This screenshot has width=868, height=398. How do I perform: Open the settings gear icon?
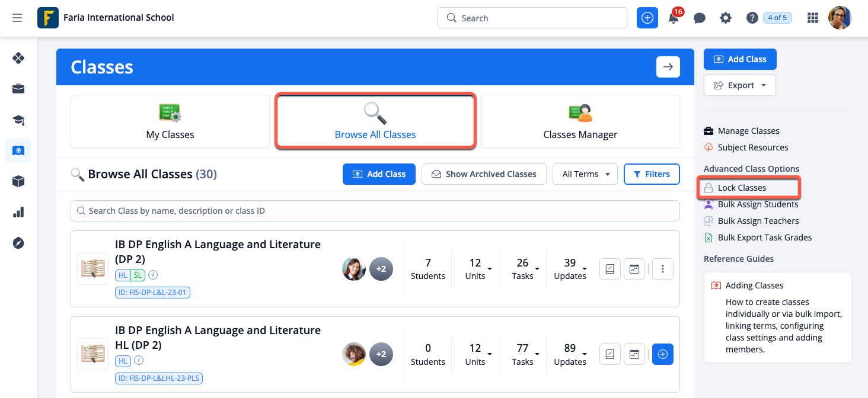pyautogui.click(x=726, y=18)
